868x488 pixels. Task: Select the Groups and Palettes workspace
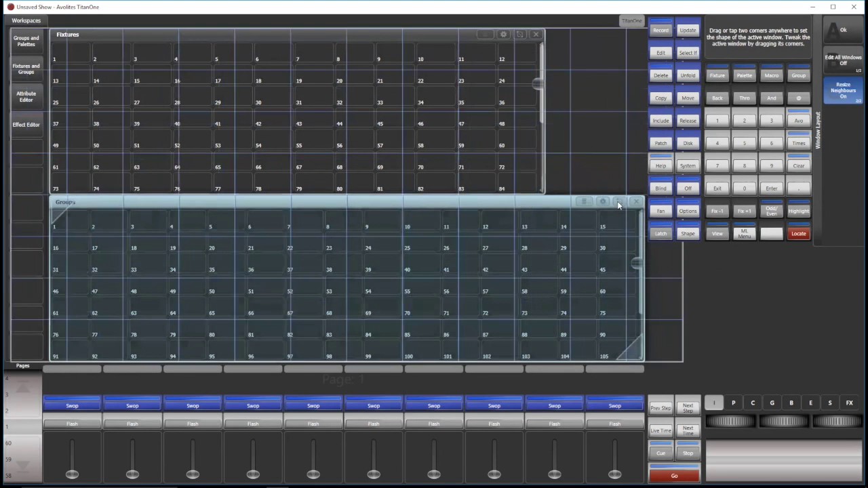click(26, 41)
